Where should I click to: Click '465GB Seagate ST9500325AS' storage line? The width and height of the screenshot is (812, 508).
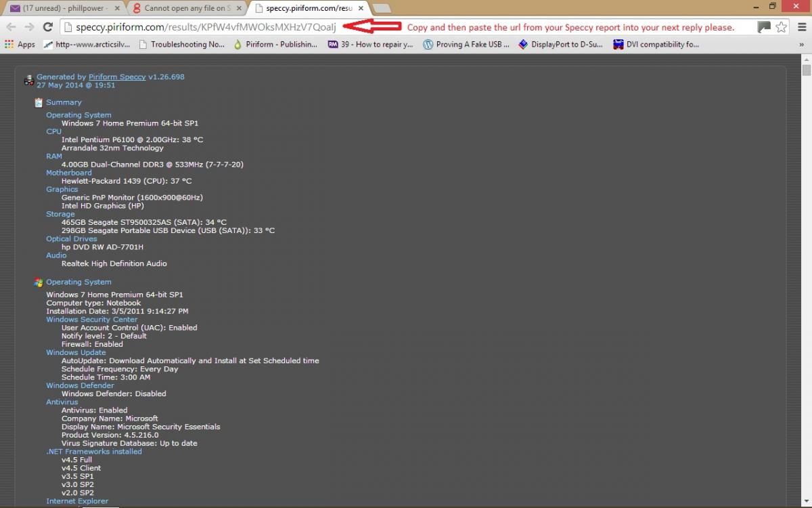pos(144,222)
